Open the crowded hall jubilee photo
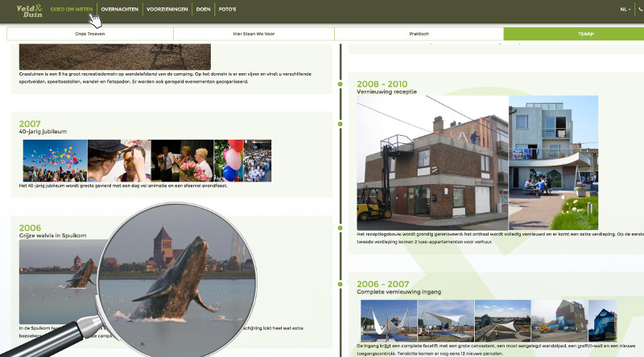The height and width of the screenshot is (357, 644). point(258,161)
